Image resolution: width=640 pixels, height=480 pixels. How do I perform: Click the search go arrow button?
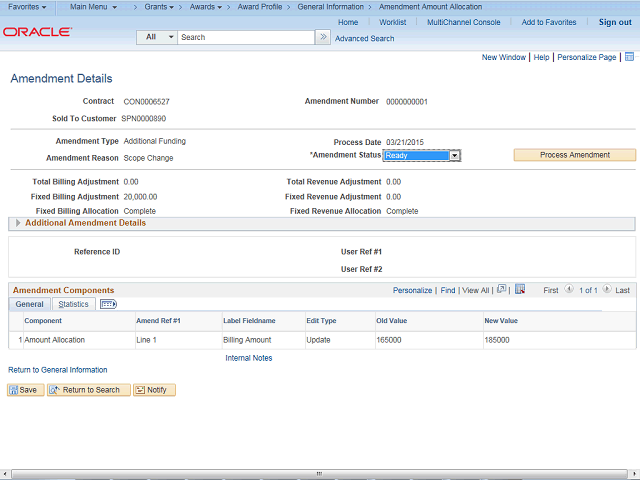point(323,37)
